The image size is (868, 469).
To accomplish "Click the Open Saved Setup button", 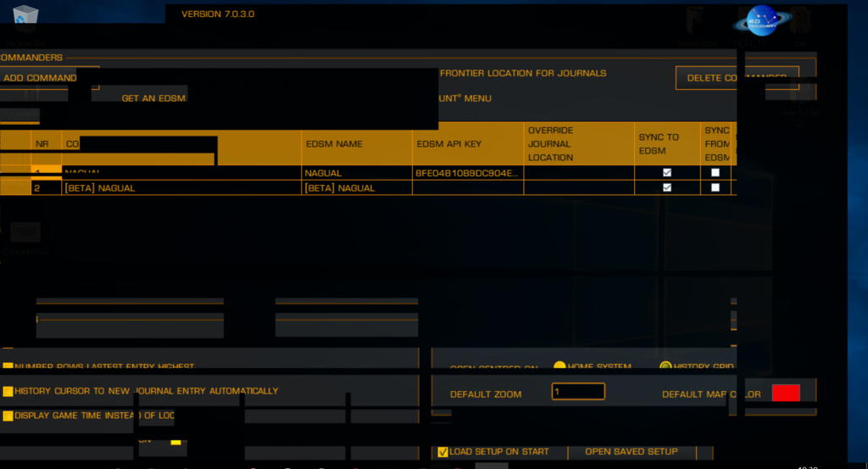I will click(631, 451).
